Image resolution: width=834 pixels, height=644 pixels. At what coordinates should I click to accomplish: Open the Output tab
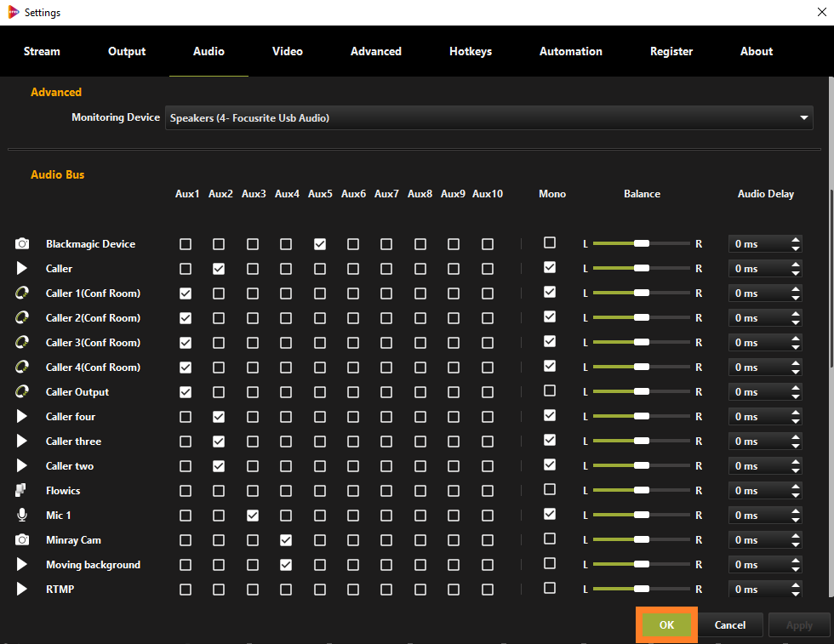[127, 52]
